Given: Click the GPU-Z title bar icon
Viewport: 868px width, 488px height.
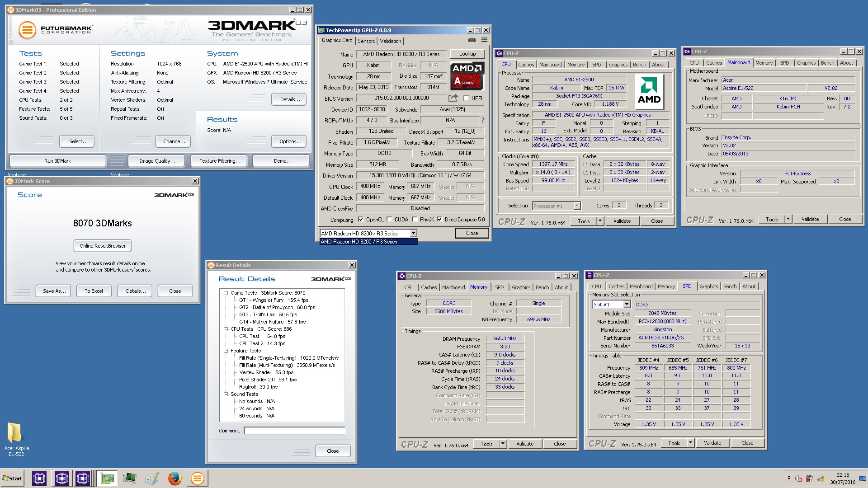Looking at the screenshot, I should coord(321,30).
